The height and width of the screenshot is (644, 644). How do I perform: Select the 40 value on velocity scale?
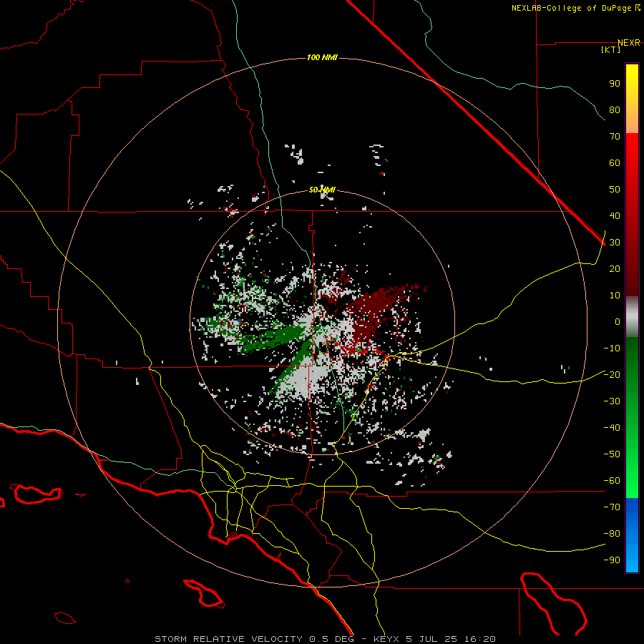coord(615,216)
